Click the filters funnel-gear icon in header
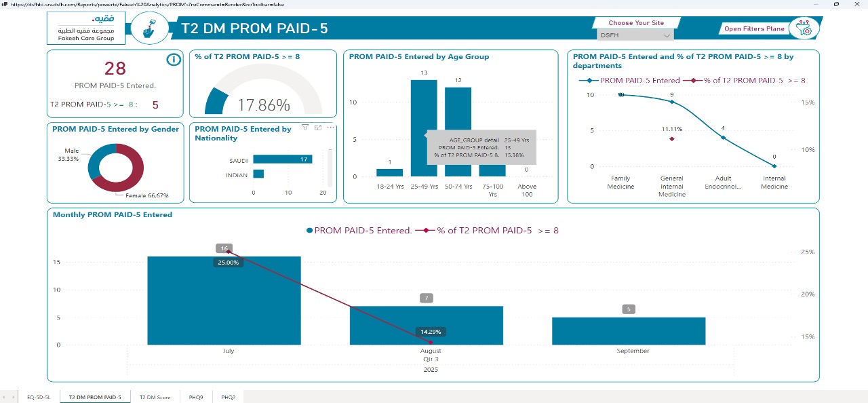This screenshot has height=403, width=868. pos(806,28)
